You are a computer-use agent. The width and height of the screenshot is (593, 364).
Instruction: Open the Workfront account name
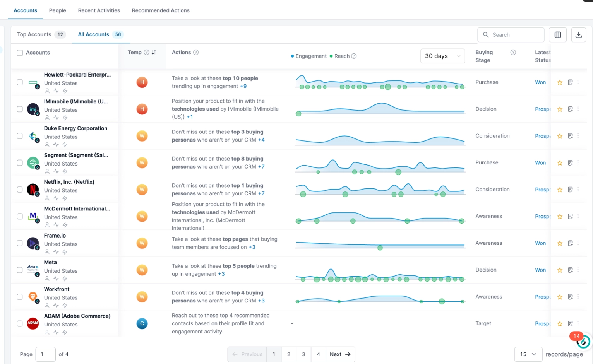pyautogui.click(x=57, y=289)
